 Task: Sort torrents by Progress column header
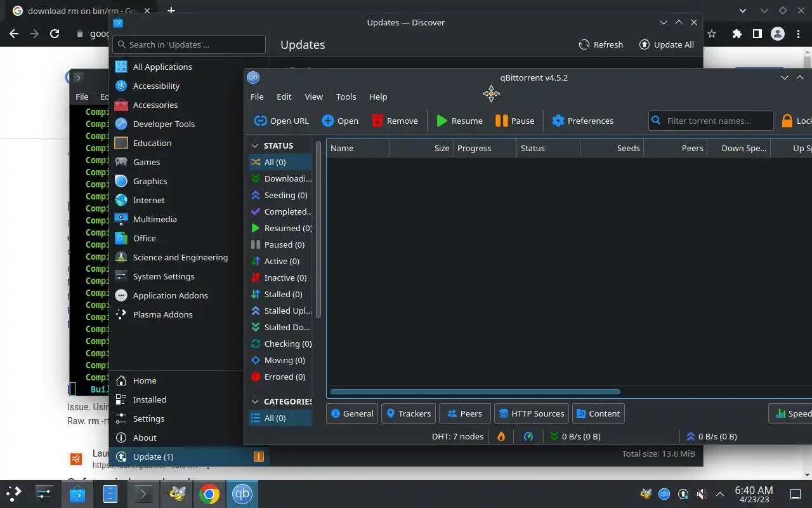(485, 148)
